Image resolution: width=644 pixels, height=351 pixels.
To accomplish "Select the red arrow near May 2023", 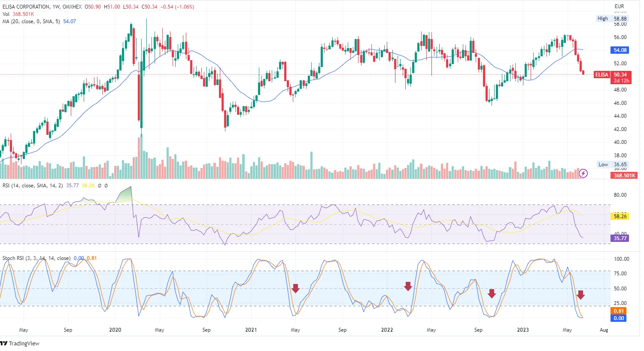I will click(x=580, y=295).
